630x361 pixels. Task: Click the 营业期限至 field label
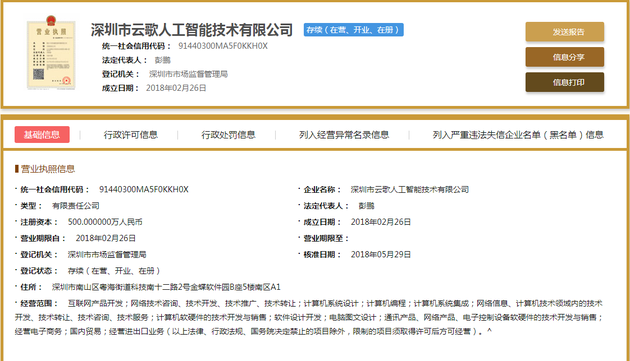pyautogui.click(x=325, y=238)
